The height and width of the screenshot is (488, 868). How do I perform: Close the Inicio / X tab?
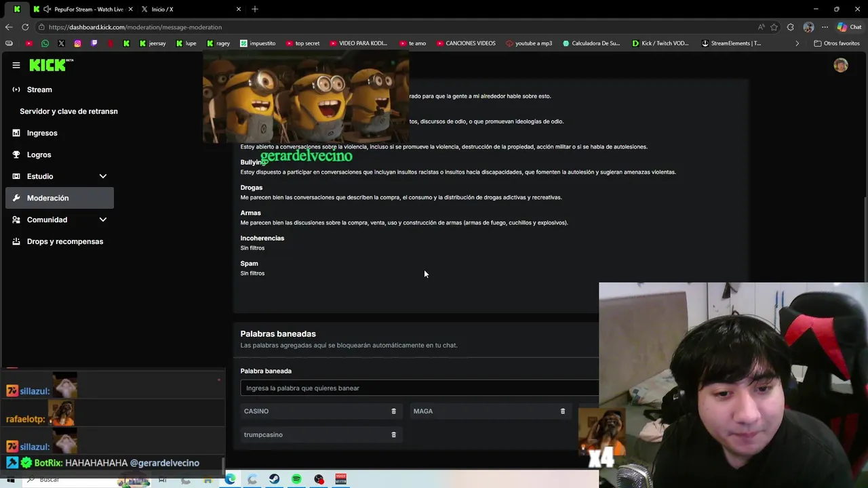tap(239, 9)
